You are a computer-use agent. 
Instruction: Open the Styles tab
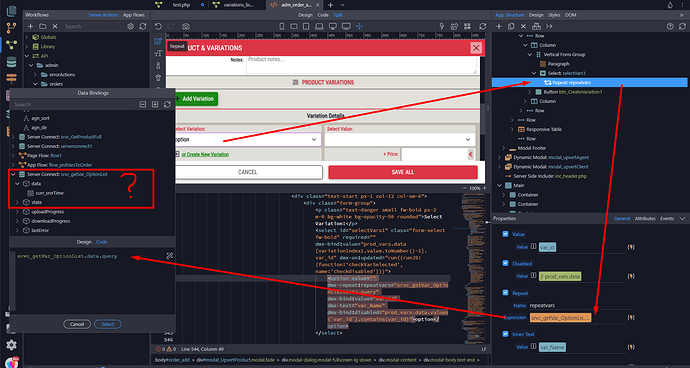click(x=554, y=15)
